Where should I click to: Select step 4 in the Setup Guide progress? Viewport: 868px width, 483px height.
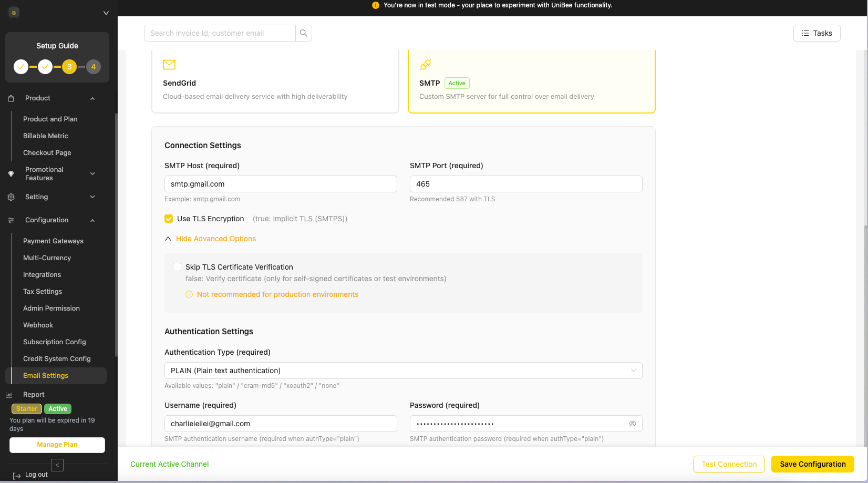pyautogui.click(x=93, y=67)
